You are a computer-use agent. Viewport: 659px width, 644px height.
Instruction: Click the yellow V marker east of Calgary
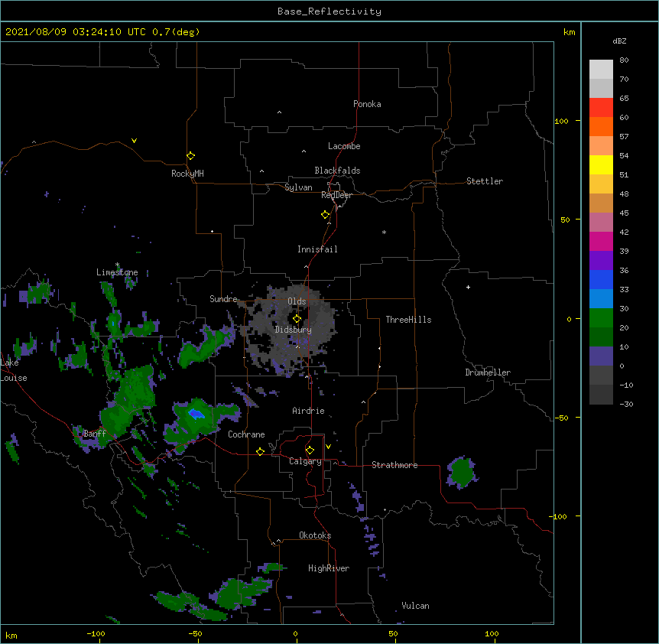point(328,447)
